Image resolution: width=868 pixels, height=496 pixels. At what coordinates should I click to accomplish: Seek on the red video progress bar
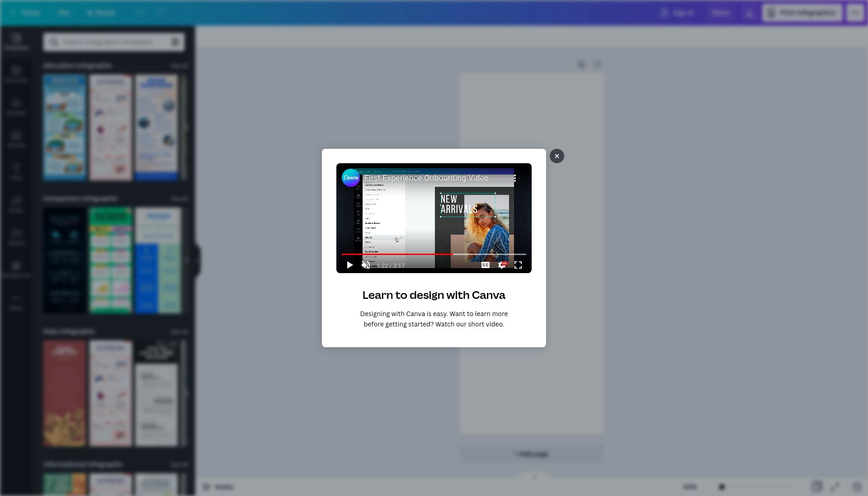[434, 255]
